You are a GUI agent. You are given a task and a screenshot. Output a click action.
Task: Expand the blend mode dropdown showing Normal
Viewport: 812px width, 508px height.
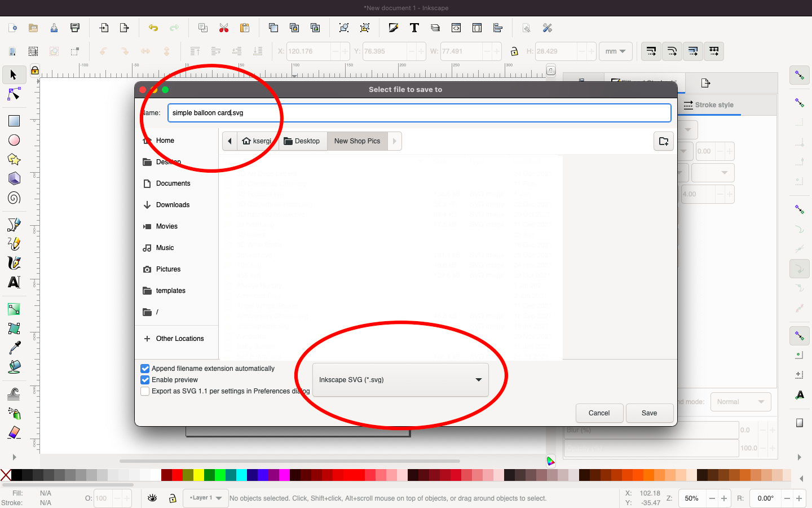740,401
